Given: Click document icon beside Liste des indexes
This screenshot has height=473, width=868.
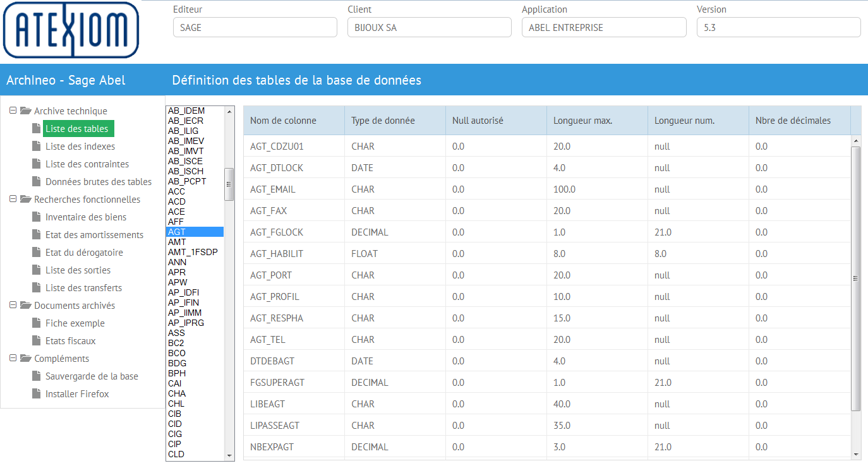Looking at the screenshot, I should tap(36, 146).
